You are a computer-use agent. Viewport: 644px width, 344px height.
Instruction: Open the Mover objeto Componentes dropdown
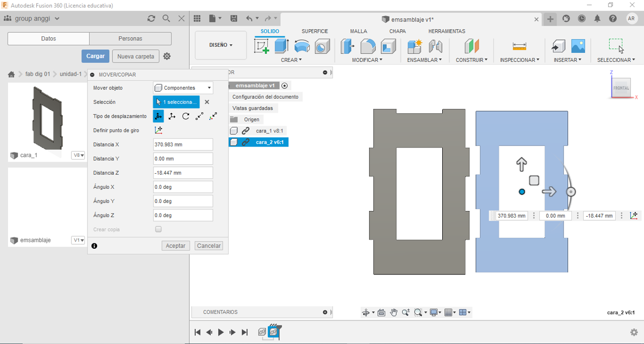pyautogui.click(x=183, y=88)
